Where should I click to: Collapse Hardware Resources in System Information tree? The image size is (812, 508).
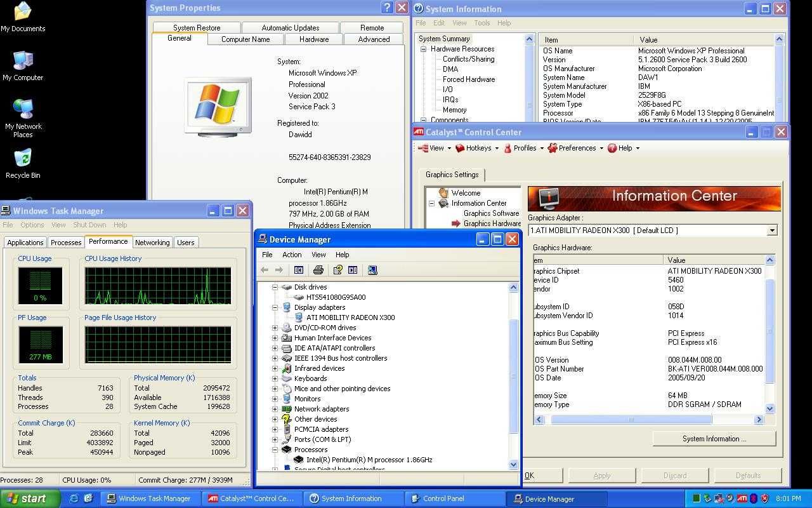coord(423,49)
